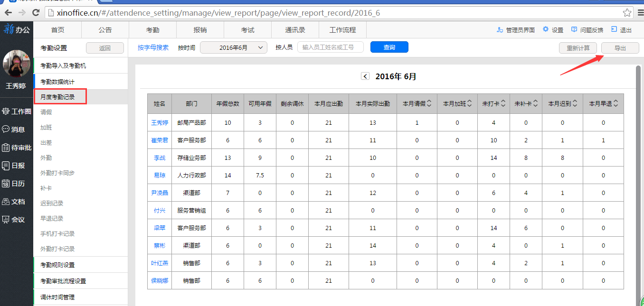Viewport: 644px width, 306px height.
Task: Click the 导出 export button
Action: tap(620, 48)
